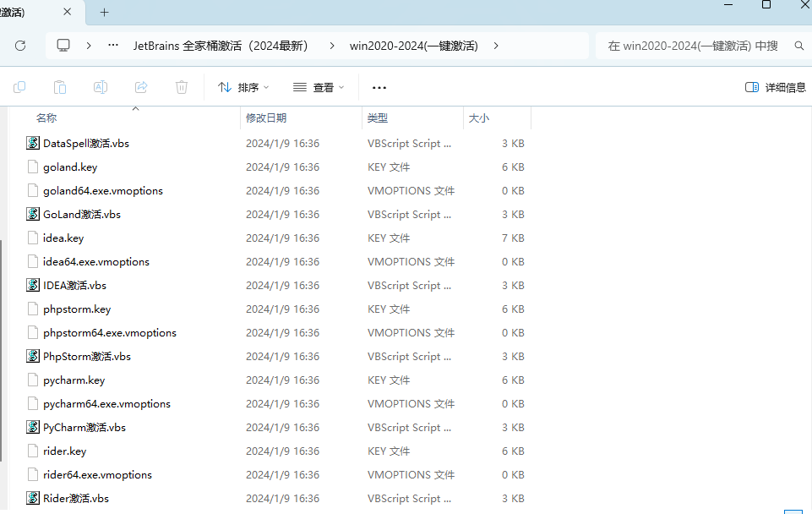This screenshot has height=514, width=812.
Task: Select the DataSpell激活.vbs file name
Action: point(86,143)
